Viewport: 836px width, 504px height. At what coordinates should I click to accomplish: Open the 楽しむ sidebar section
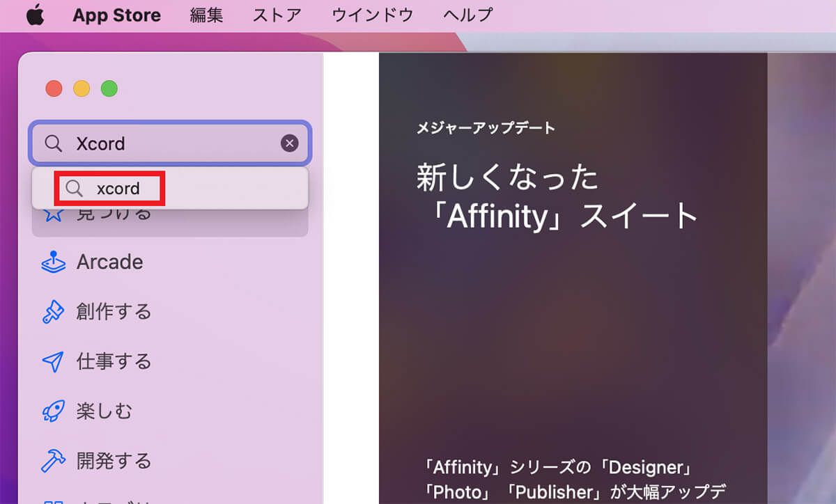[170, 411]
